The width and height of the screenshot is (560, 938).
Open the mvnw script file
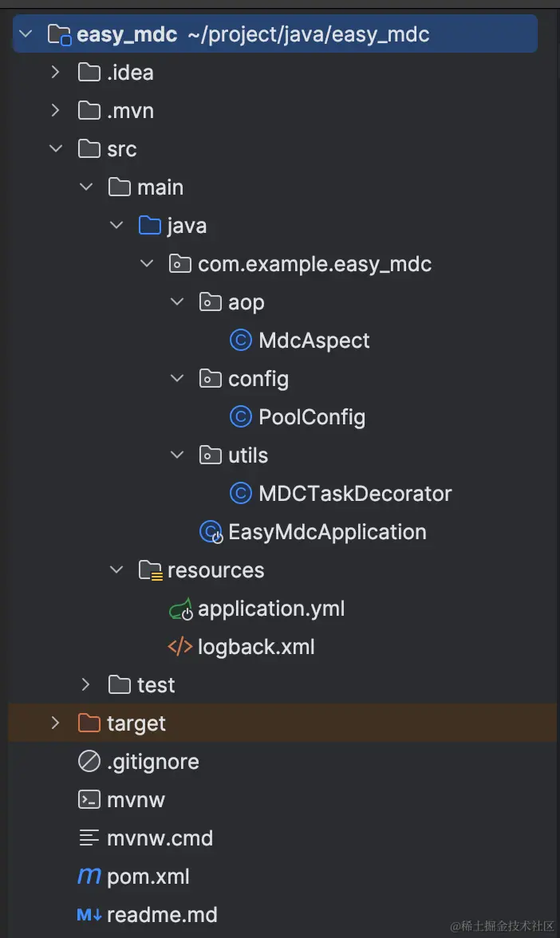point(136,801)
